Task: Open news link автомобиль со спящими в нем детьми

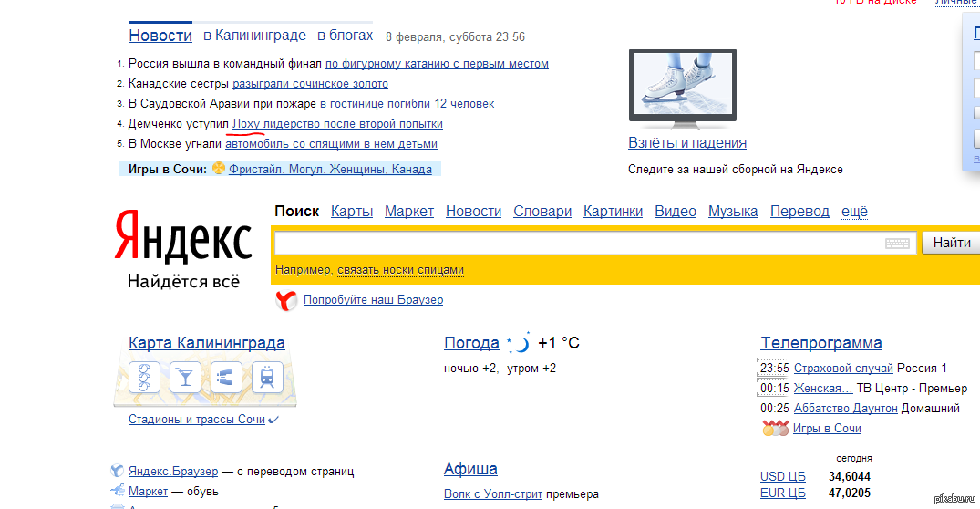Action: [331, 144]
